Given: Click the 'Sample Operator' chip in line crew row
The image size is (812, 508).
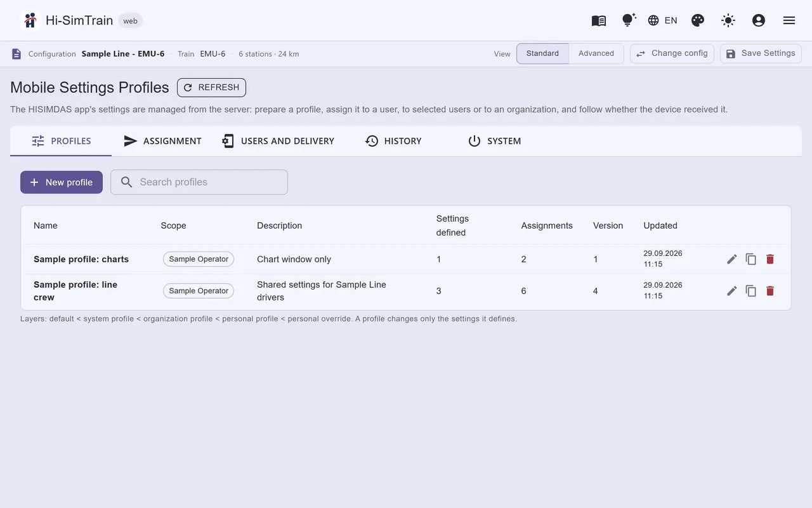Looking at the screenshot, I should pos(199,291).
